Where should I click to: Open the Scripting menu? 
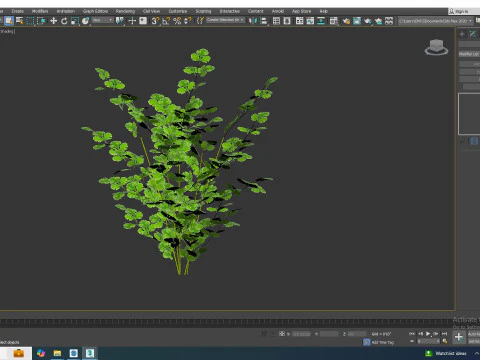tap(203, 11)
